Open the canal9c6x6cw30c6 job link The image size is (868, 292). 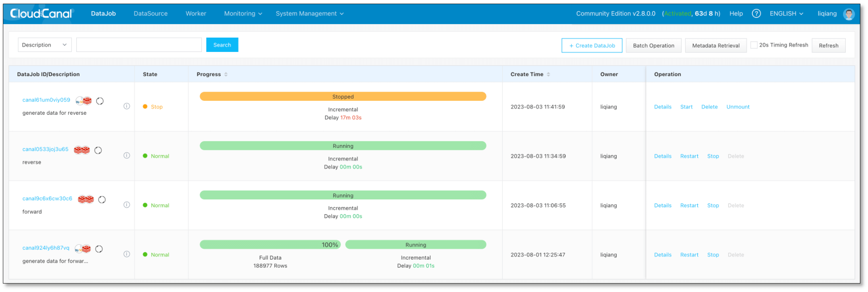click(47, 198)
